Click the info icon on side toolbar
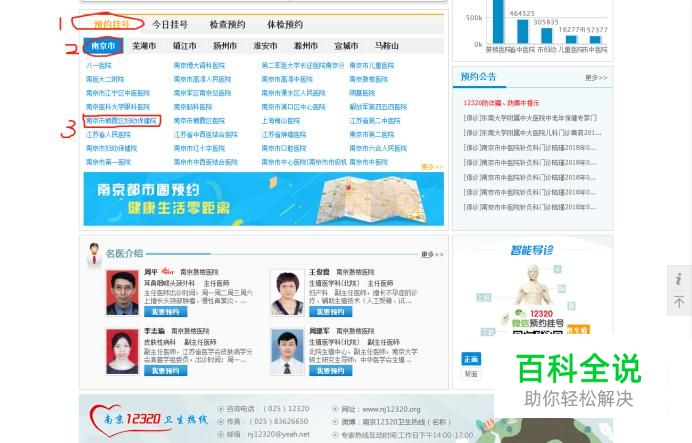 [x=679, y=278]
